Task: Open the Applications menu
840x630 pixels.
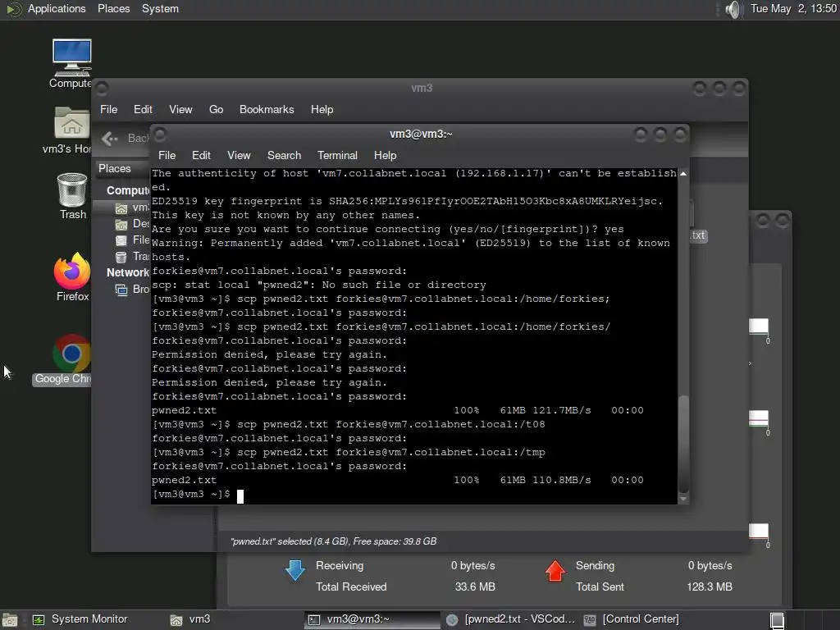Action: coord(57,8)
